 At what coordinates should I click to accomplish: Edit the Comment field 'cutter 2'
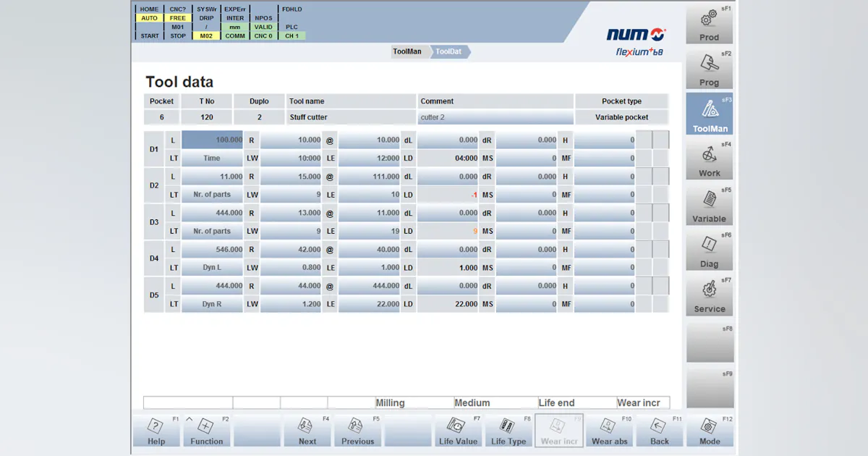pos(495,117)
